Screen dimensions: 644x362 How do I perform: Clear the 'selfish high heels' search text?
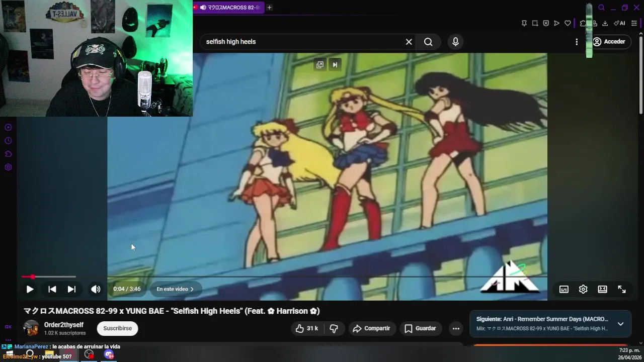[409, 42]
